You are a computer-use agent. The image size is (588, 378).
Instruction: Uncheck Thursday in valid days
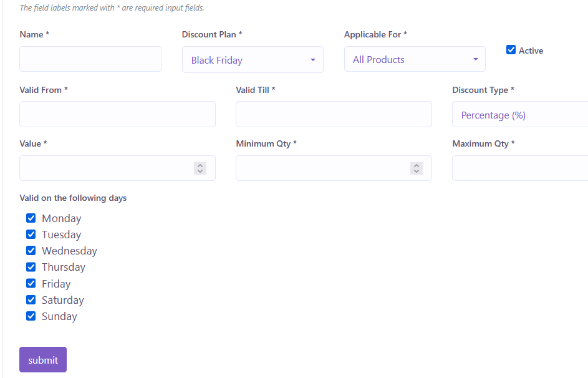click(x=31, y=267)
